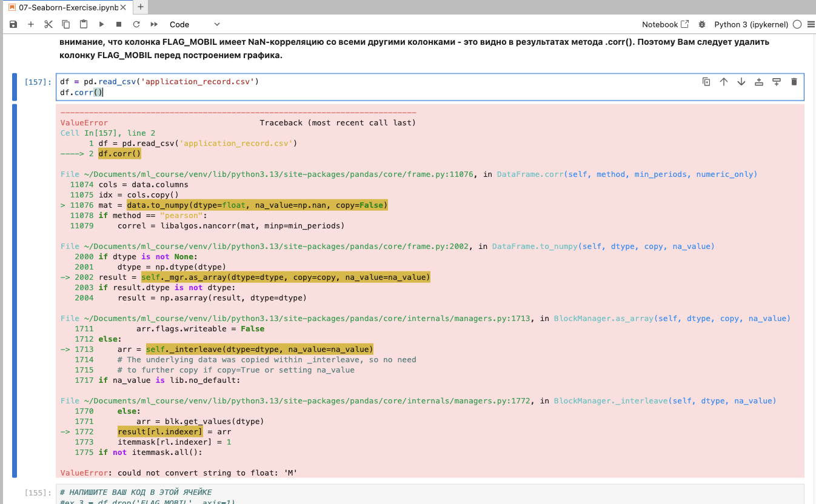The width and height of the screenshot is (816, 504).
Task: Delete the active cell with the trash icon
Action: [794, 82]
